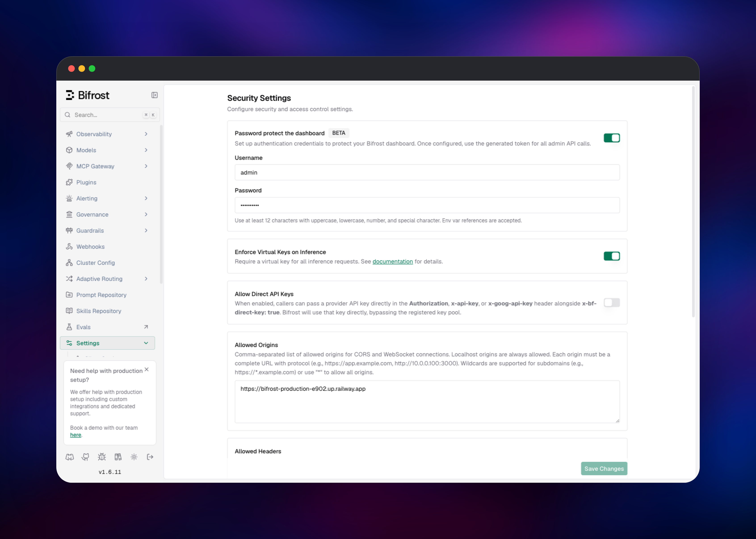The height and width of the screenshot is (539, 756).
Task: Toggle the light theme sun icon
Action: [x=134, y=457]
